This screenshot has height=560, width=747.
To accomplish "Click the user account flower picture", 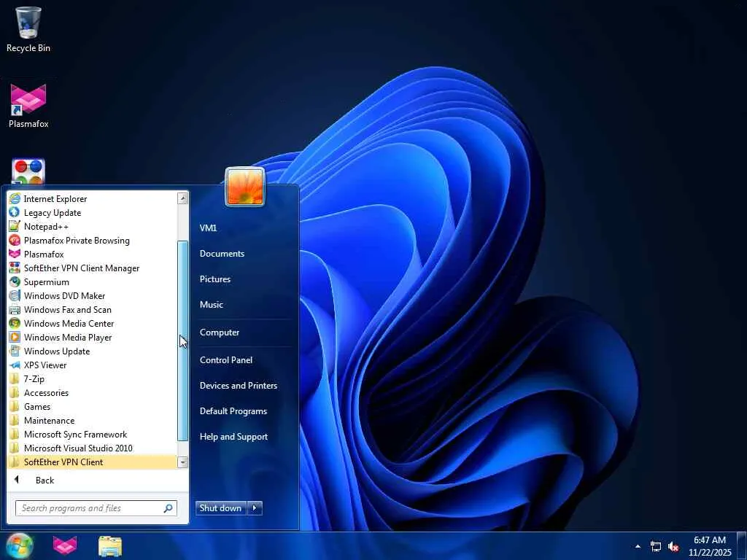I will [245, 187].
